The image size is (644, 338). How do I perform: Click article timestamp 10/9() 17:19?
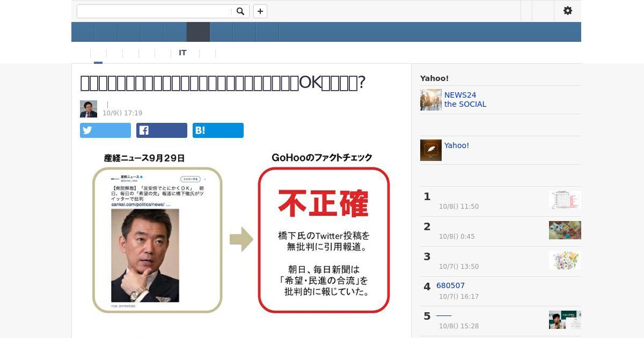[x=122, y=113]
